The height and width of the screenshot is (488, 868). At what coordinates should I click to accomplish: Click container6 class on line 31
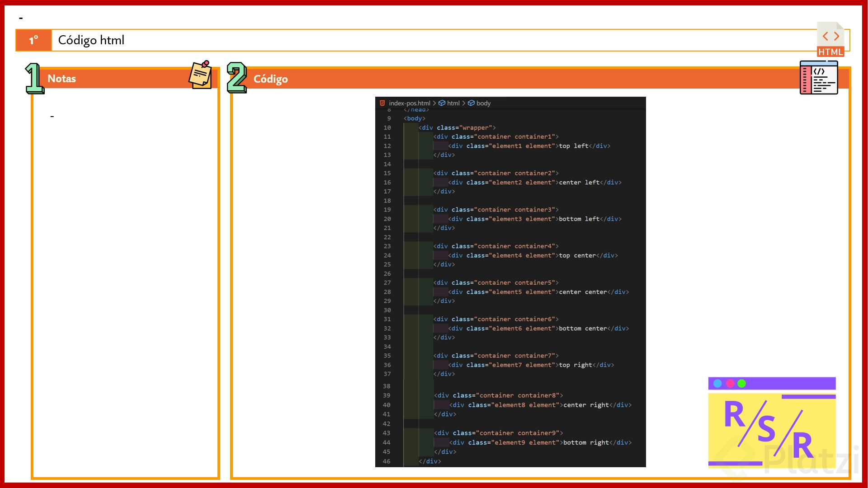[x=533, y=319]
